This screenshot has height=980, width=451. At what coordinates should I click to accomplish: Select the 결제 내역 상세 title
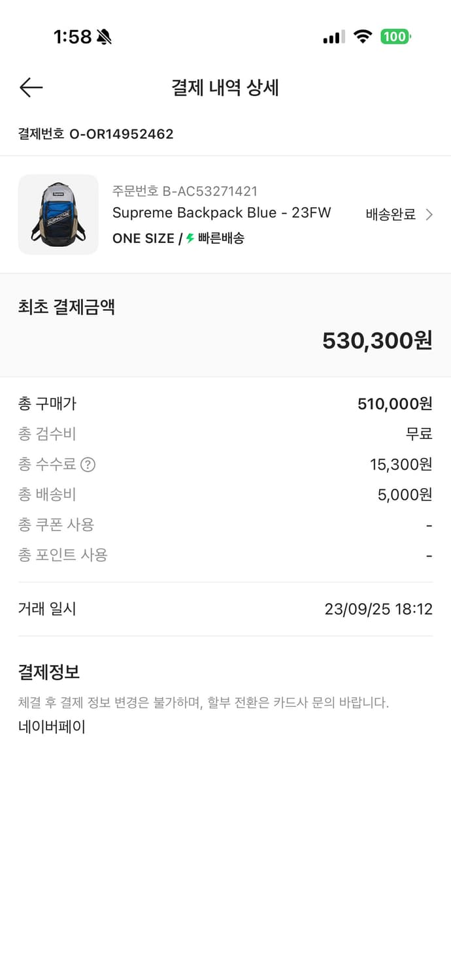point(225,88)
